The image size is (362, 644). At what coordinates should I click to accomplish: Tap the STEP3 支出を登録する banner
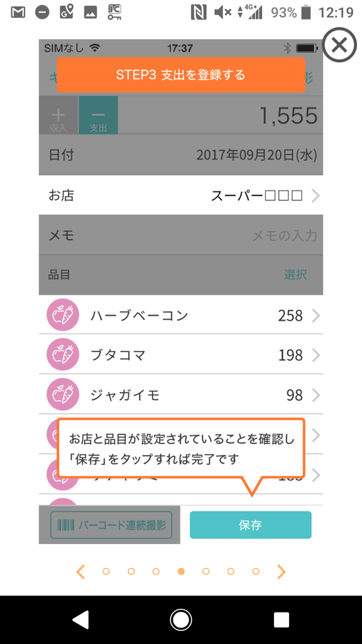coord(181,74)
